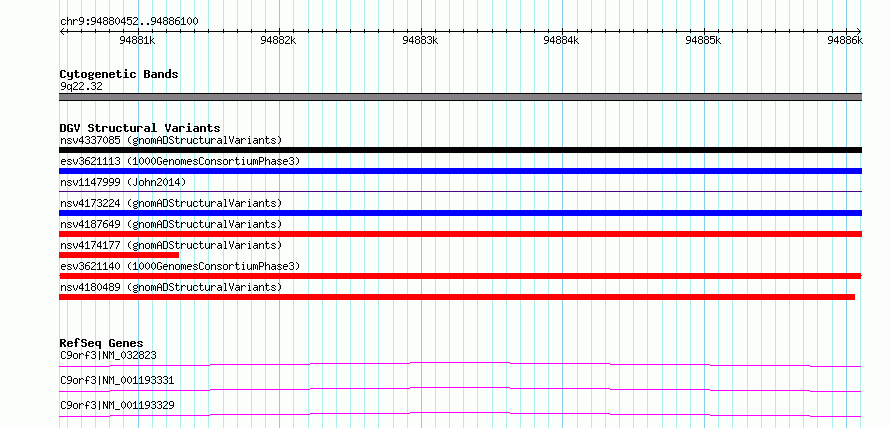Click the gray 9q22.32 cytogenetic band bar

(x=460, y=97)
